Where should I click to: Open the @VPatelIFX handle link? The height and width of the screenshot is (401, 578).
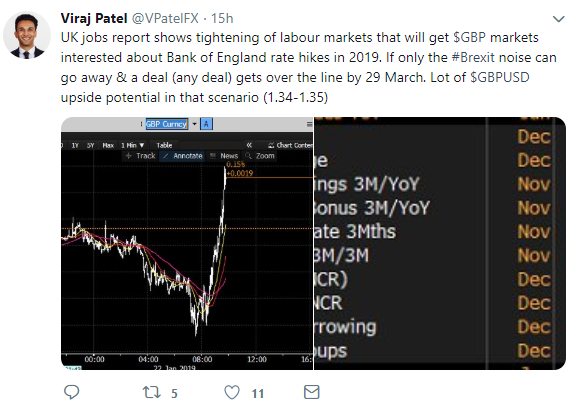pyautogui.click(x=165, y=18)
